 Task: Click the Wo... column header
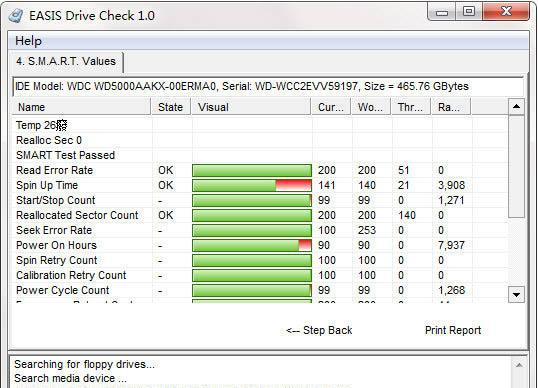coord(371,107)
